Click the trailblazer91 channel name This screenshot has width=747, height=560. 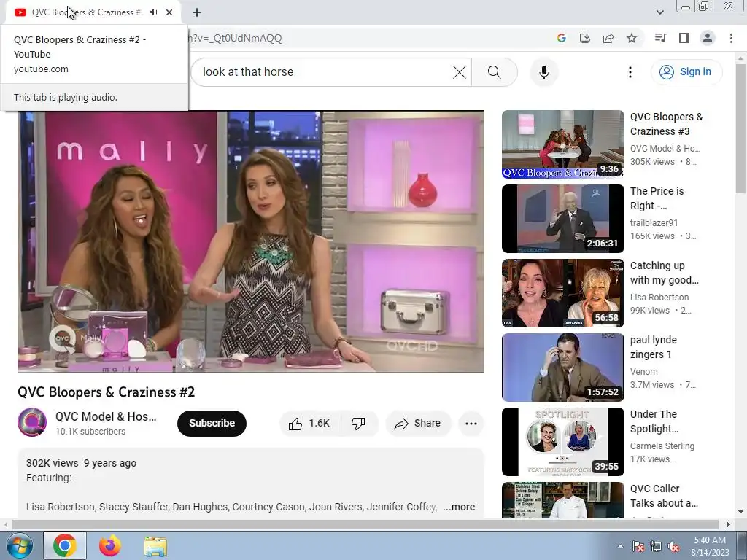coord(654,223)
